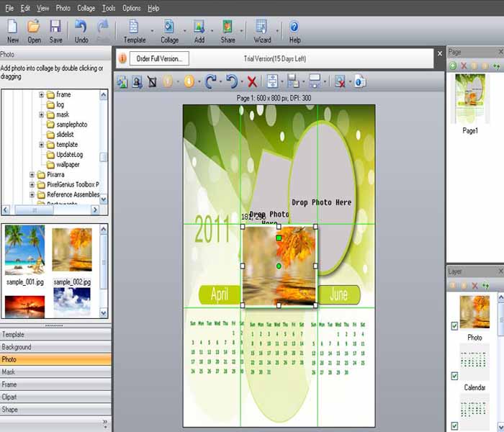Open the Photo menu

(63, 8)
